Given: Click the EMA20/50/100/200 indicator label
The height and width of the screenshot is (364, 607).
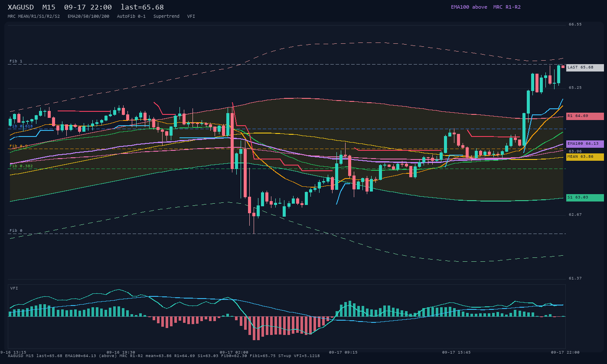Looking at the screenshot, I should coord(88,16).
